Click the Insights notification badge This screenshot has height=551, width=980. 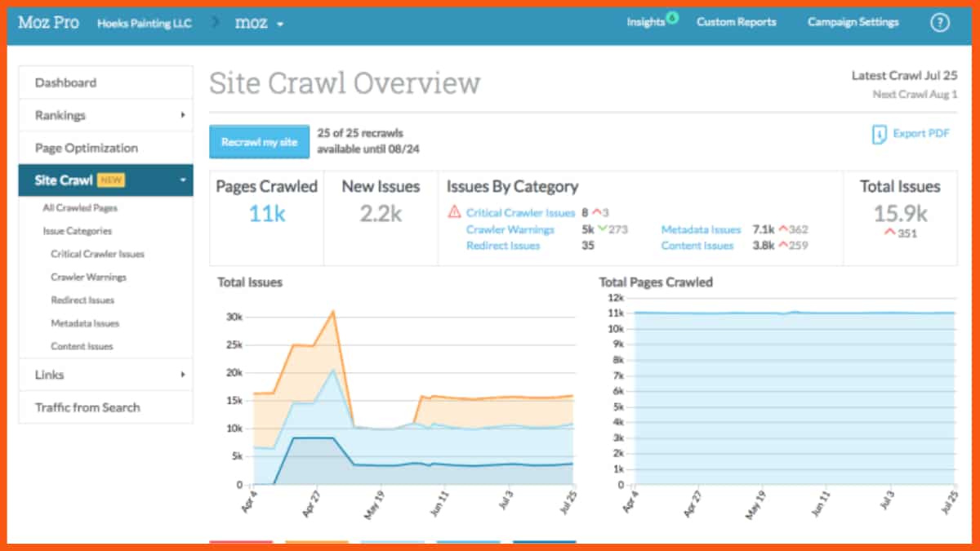(672, 16)
